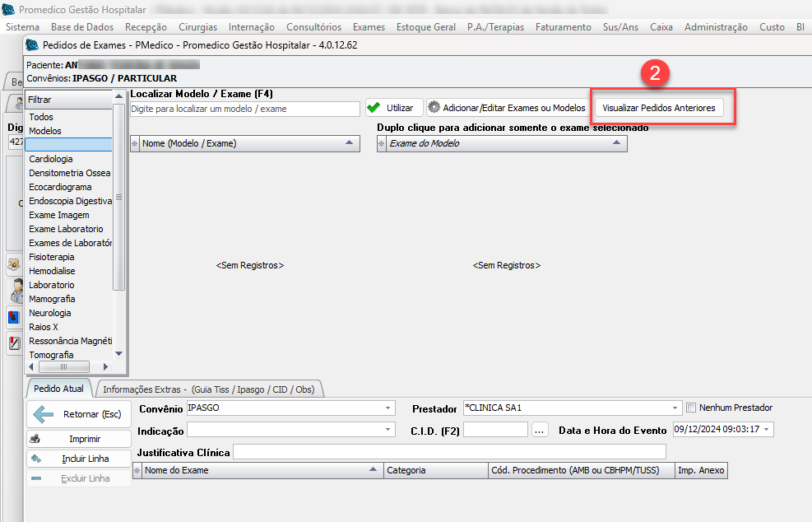Click the Localizar Modelo / Exame search field
This screenshot has height=522, width=812.
[x=244, y=109]
